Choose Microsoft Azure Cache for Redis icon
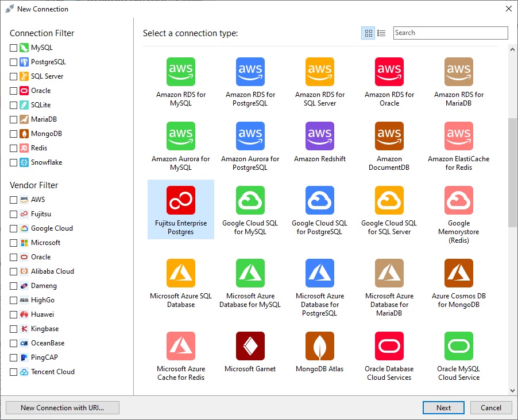Image resolution: width=518 pixels, height=420 pixels. click(x=181, y=346)
